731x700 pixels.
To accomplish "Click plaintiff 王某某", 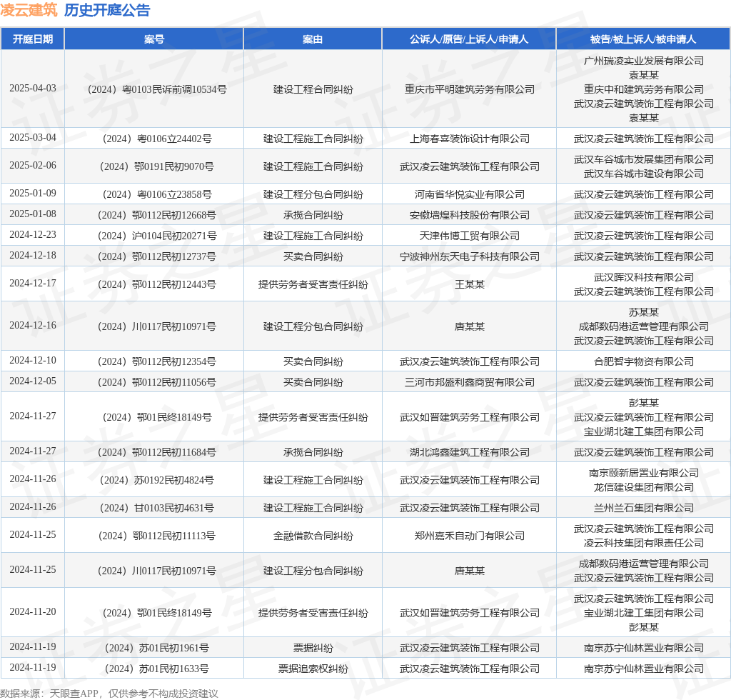I will pos(470,284).
